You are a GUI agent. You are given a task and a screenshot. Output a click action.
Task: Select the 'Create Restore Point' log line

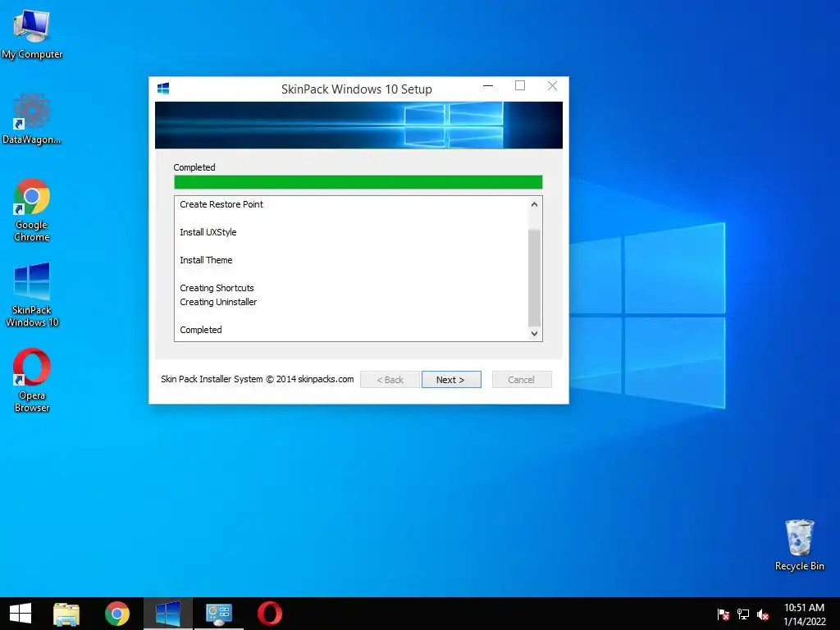coord(221,204)
